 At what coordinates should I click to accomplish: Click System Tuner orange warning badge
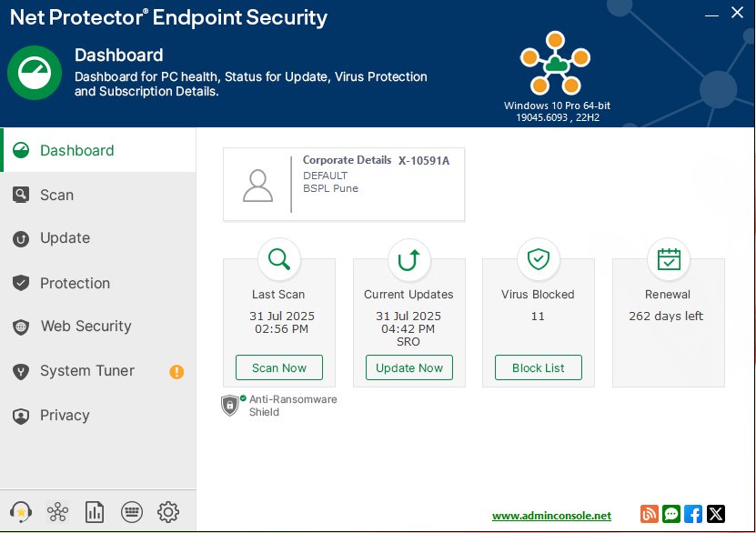coord(176,371)
